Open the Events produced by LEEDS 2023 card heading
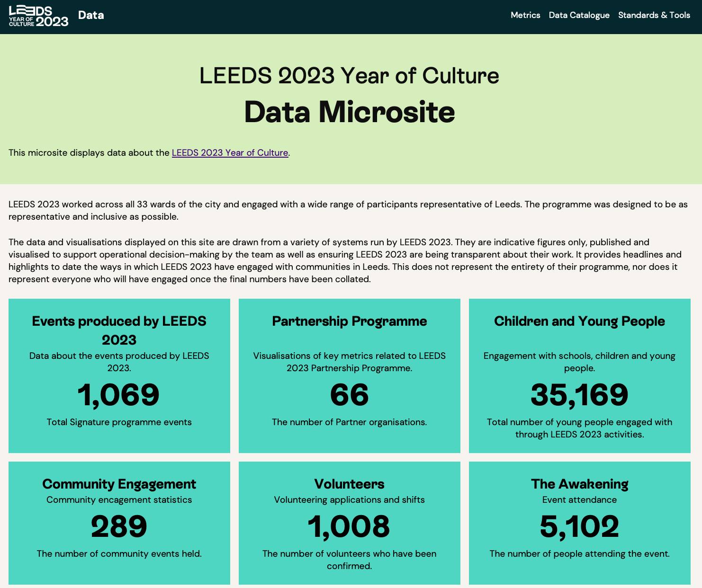 (x=119, y=330)
